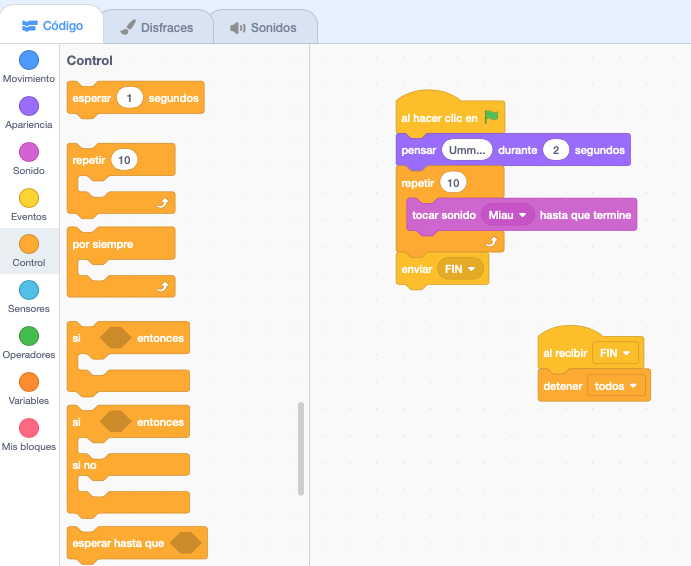This screenshot has width=691, height=566.
Task: Choose the Sonido category circle
Action: coord(29,153)
